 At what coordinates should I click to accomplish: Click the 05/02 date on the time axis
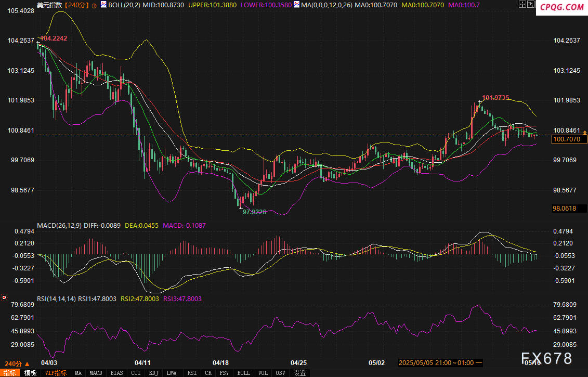[376, 363]
